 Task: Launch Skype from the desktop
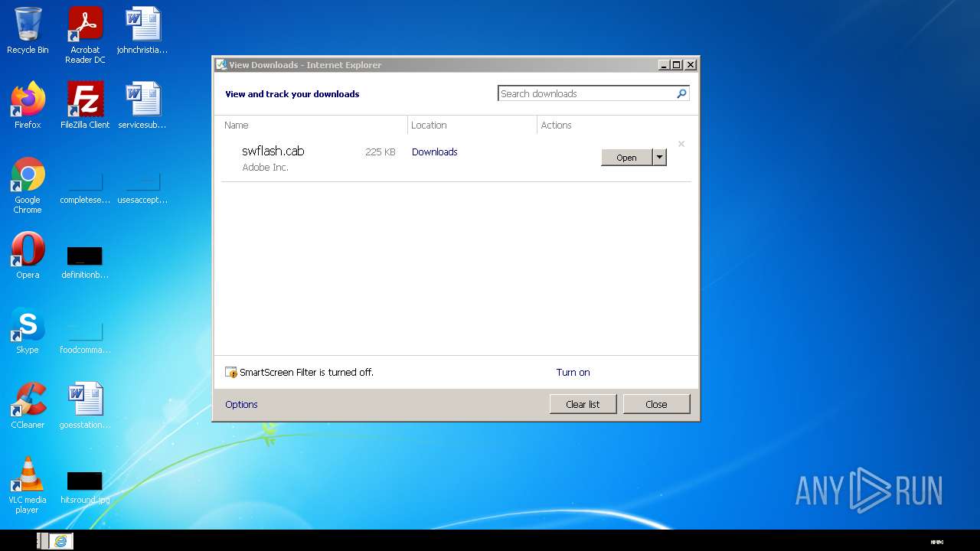[x=28, y=330]
